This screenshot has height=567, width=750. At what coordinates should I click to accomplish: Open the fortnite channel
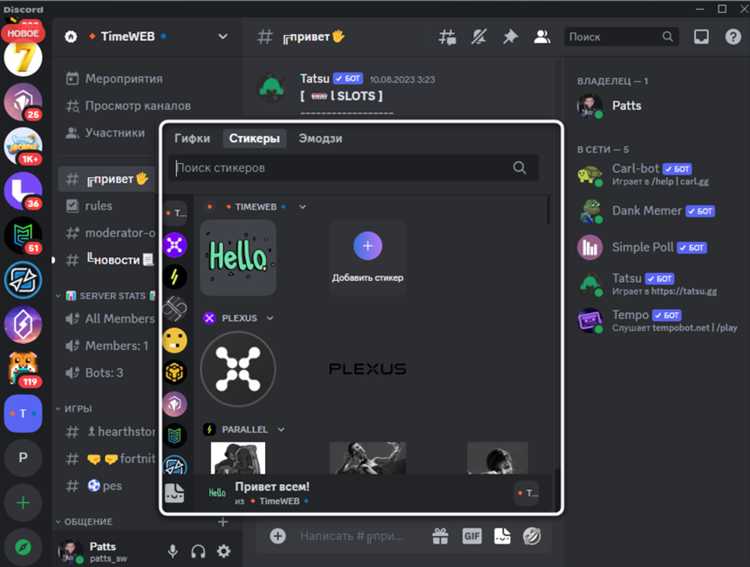108,459
